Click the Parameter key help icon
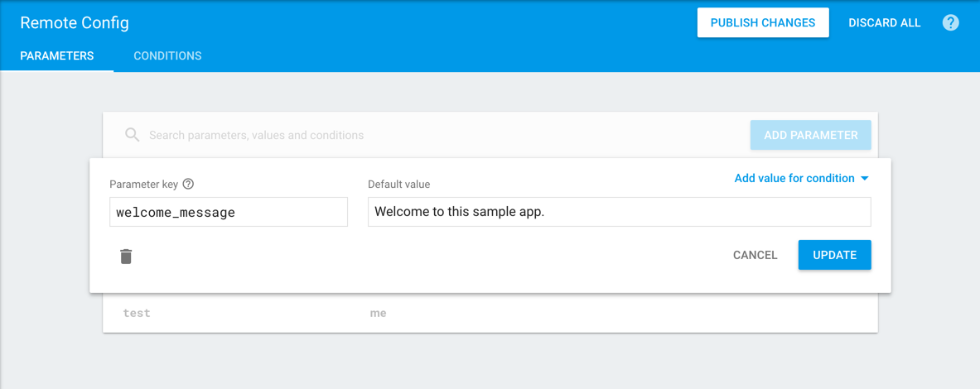This screenshot has width=980, height=389. pos(188,185)
